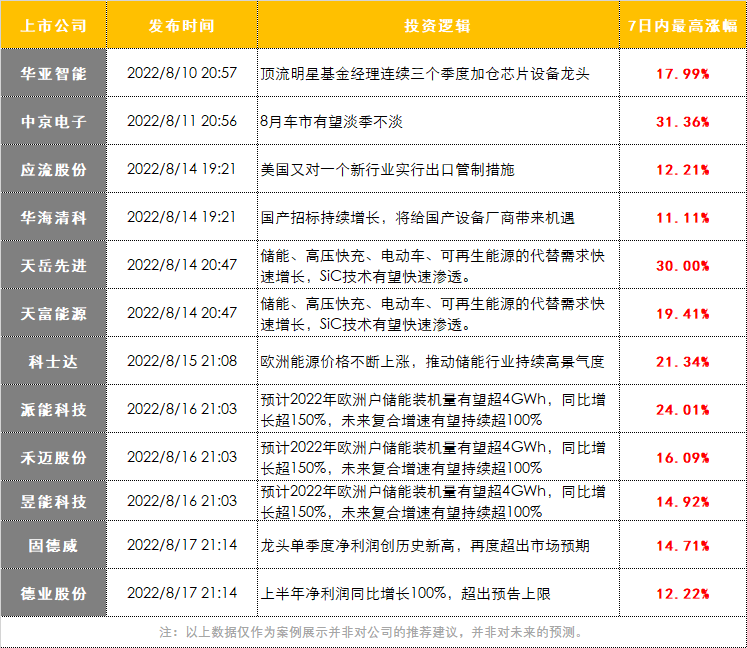
Task: Click text 欧洲能源价格不断上涨，推动储能行业持续高景气度
Action: click(x=432, y=362)
